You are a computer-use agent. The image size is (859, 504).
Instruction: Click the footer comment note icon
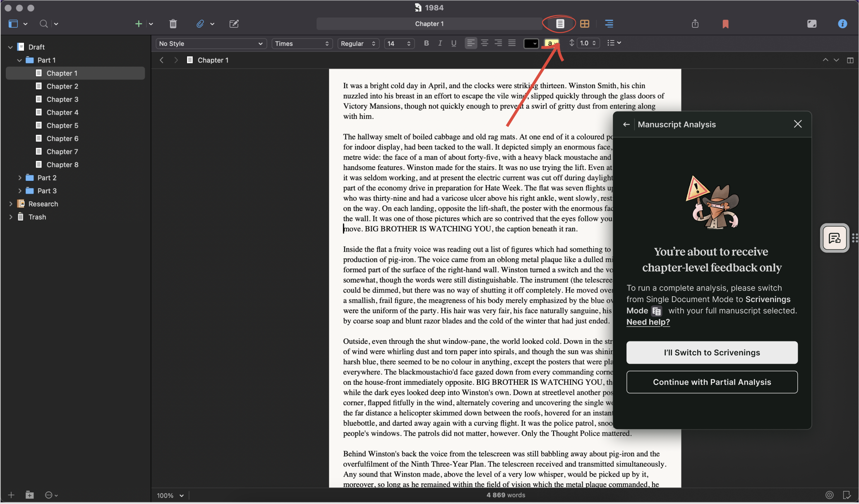tap(847, 495)
